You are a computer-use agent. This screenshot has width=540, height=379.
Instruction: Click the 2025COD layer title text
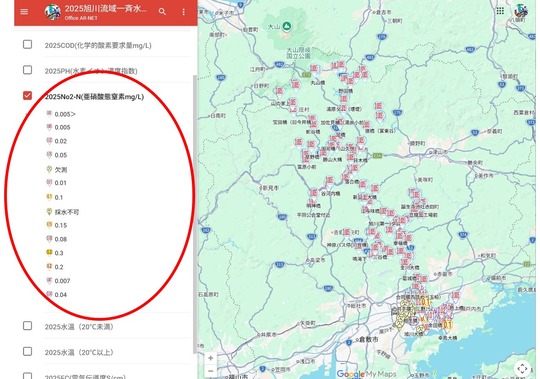coord(98,45)
